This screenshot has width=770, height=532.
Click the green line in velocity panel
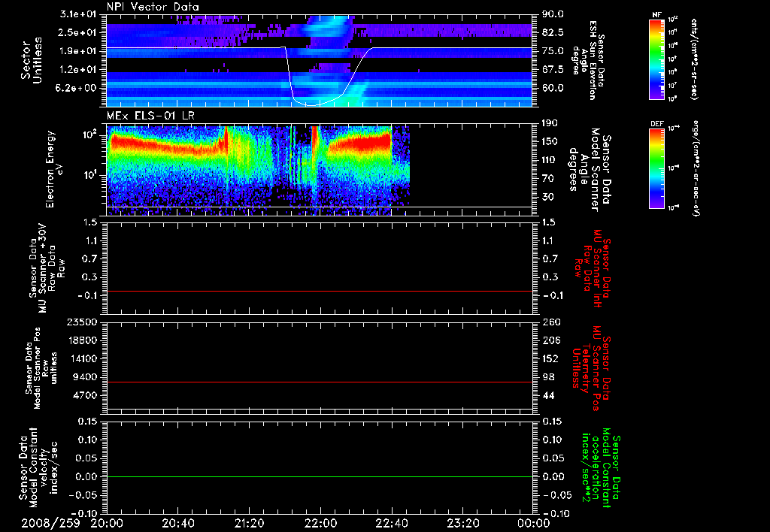click(319, 476)
